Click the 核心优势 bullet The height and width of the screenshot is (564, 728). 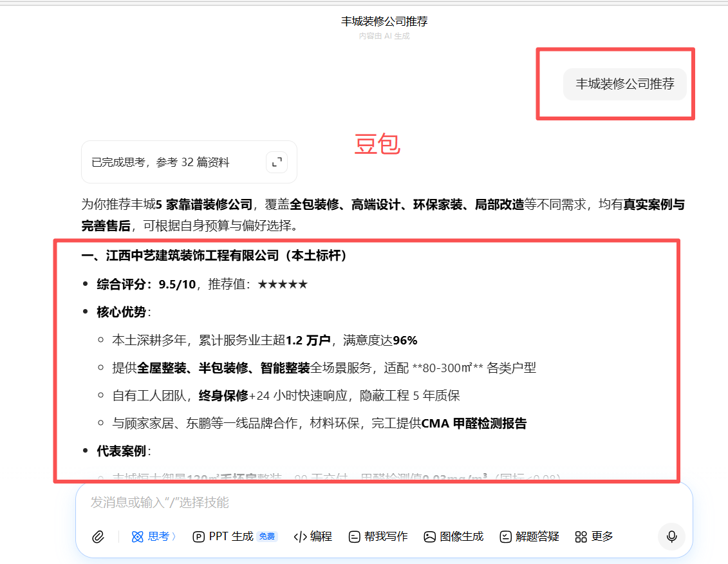[x=124, y=312]
